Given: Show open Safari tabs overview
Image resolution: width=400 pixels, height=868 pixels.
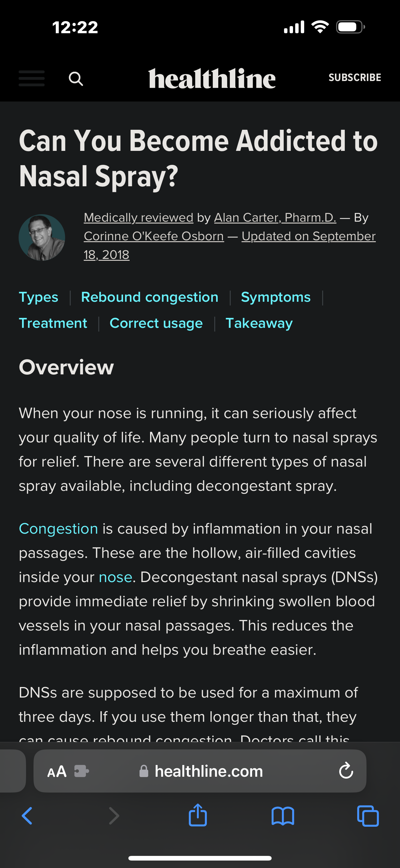Looking at the screenshot, I should [368, 816].
